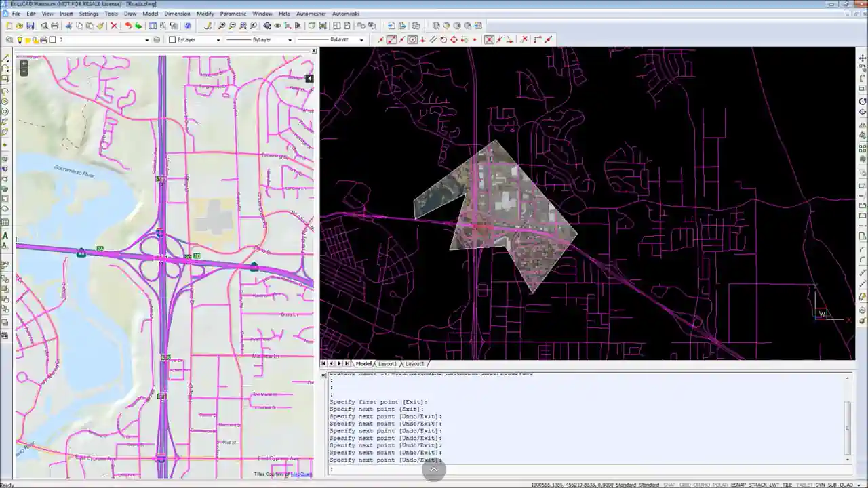The height and width of the screenshot is (488, 868).
Task: Select the light bulb layer icon near the layer list
Action: point(19,39)
